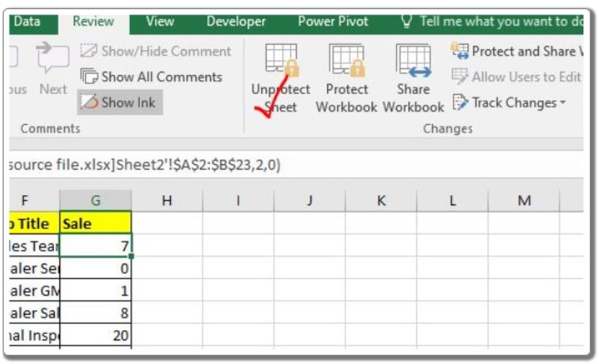Switch to the Power Pivot tab
This screenshot has width=599, height=364.
332,21
